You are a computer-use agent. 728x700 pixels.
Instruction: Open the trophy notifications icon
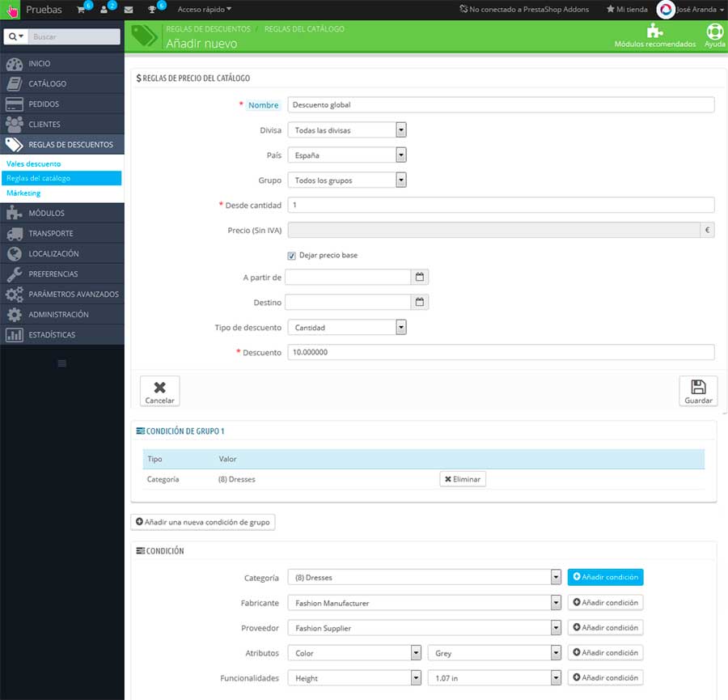(154, 10)
